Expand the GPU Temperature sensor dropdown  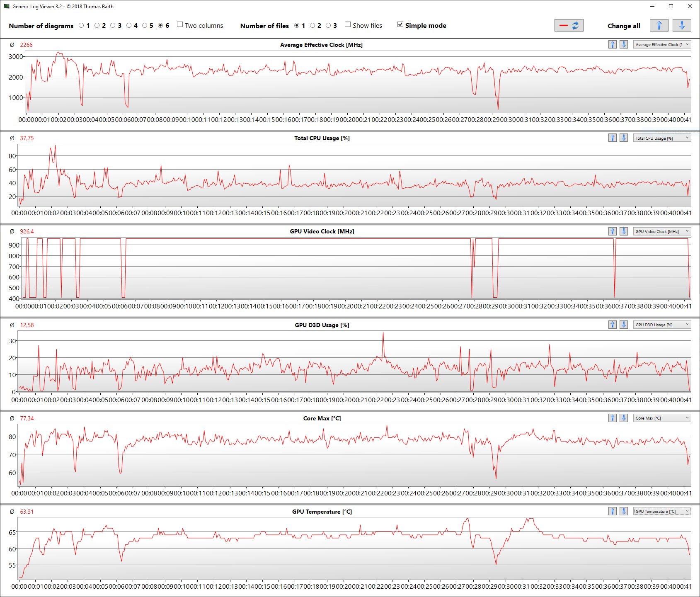pyautogui.click(x=662, y=511)
